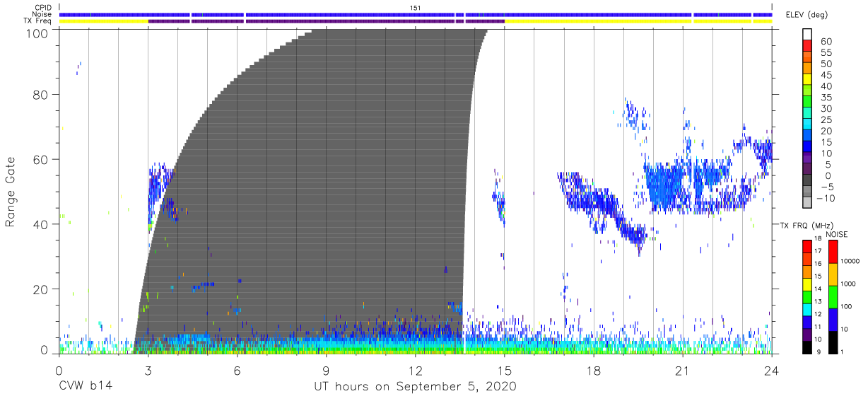Image resolution: width=868 pixels, height=401 pixels.
Task: Click the '80' Range Gate axis tick
Action: 40,95
